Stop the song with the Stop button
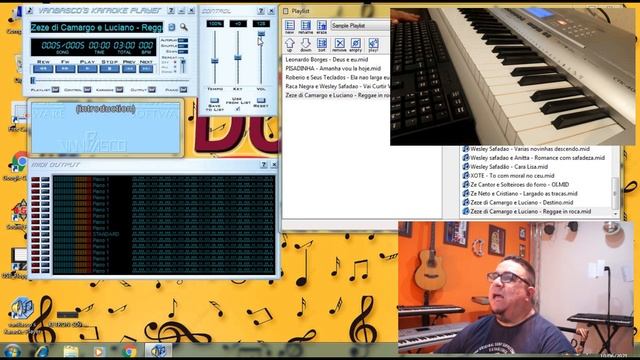Screen dimensions: 640x360 tap(109, 69)
